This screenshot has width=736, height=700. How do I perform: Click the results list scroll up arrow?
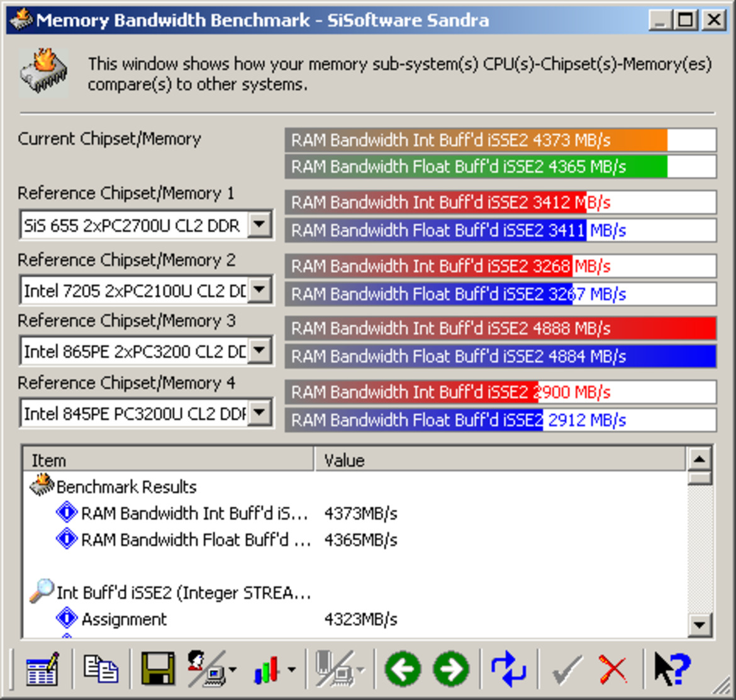pos(700,459)
